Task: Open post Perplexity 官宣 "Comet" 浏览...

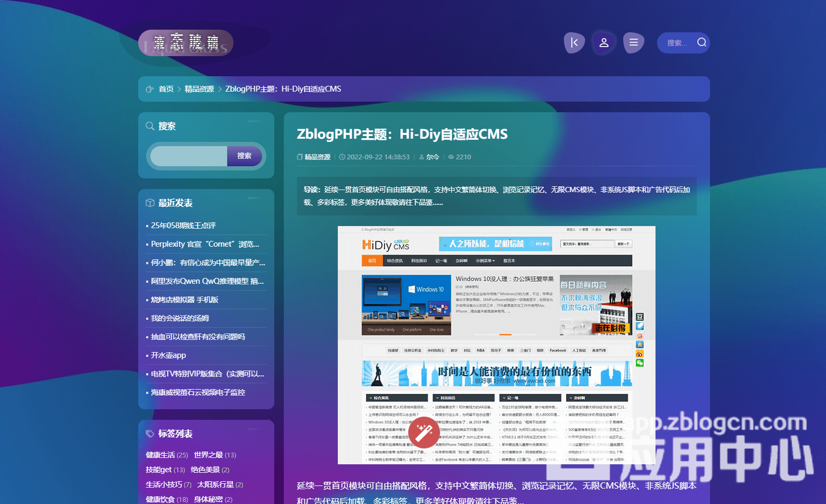Action: coord(205,244)
